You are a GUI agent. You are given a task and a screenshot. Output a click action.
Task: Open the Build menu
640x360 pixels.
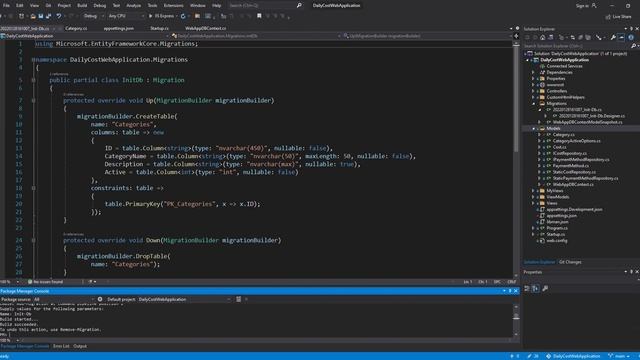82,5
